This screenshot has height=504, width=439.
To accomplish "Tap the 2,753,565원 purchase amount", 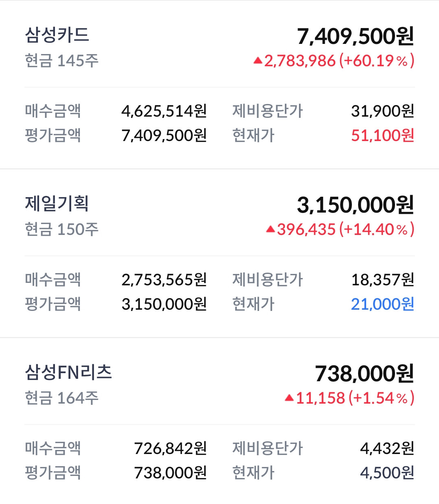I will coord(164,280).
